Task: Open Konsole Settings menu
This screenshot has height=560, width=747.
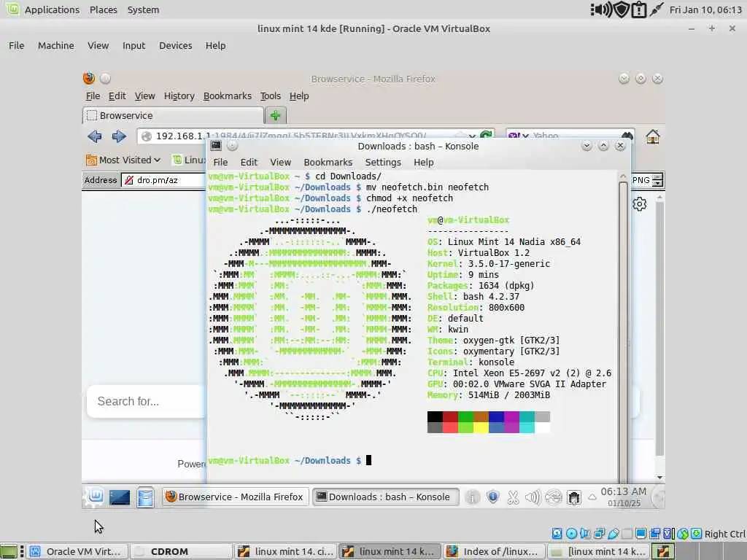Action: point(383,163)
